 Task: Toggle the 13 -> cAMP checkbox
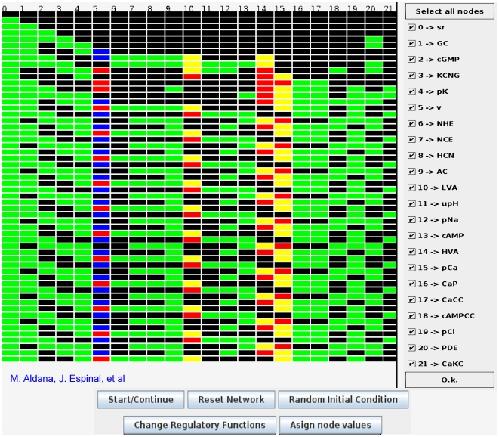tap(412, 236)
